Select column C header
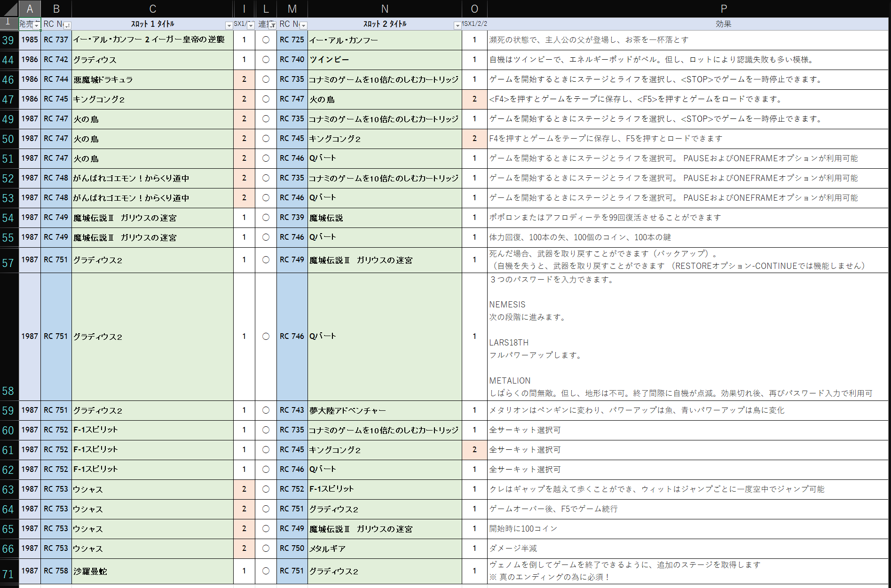 pyautogui.click(x=152, y=8)
